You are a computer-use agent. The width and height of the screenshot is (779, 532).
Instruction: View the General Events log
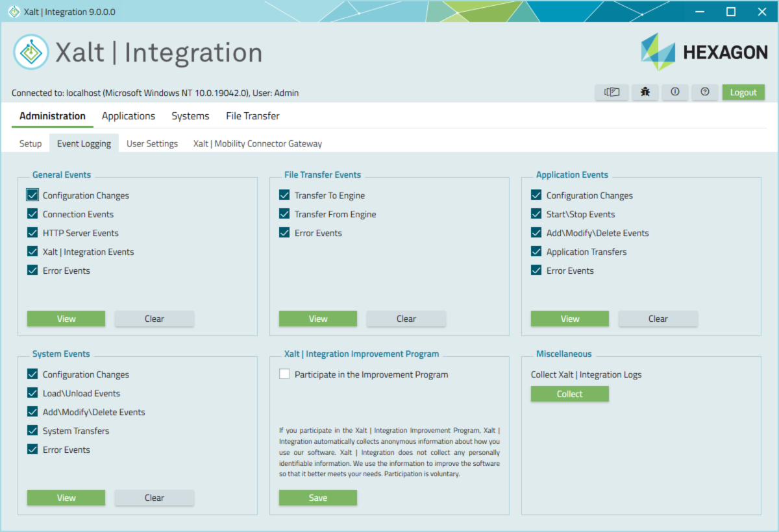[x=66, y=319]
